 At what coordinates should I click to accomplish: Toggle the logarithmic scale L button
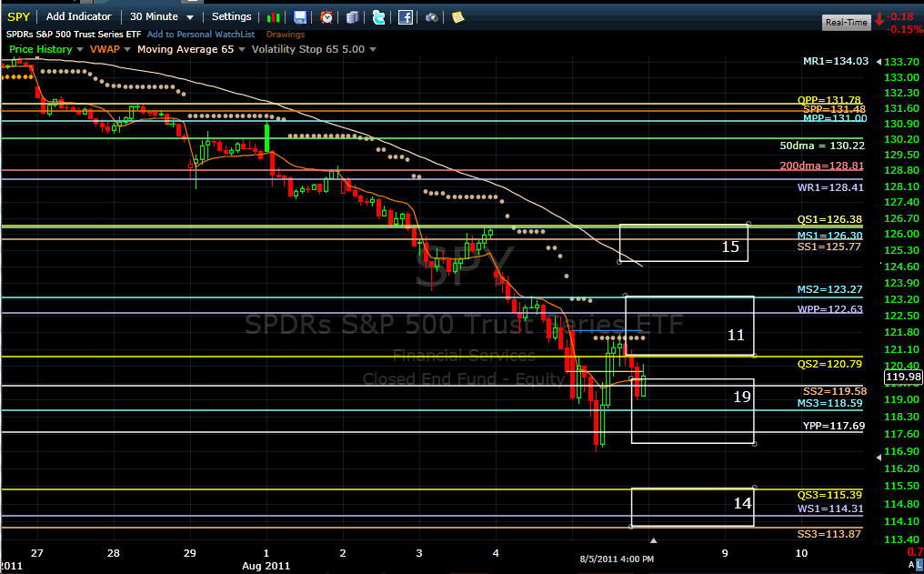point(919,565)
